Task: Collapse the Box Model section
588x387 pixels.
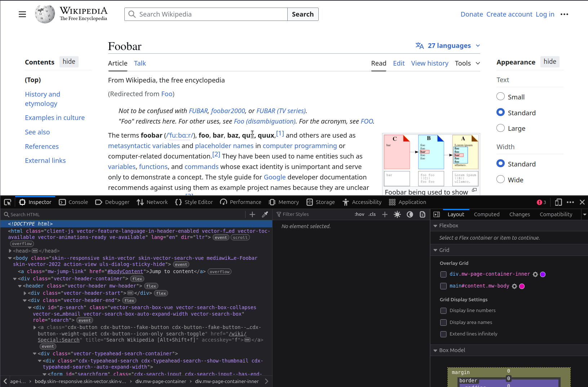Action: (x=435, y=351)
